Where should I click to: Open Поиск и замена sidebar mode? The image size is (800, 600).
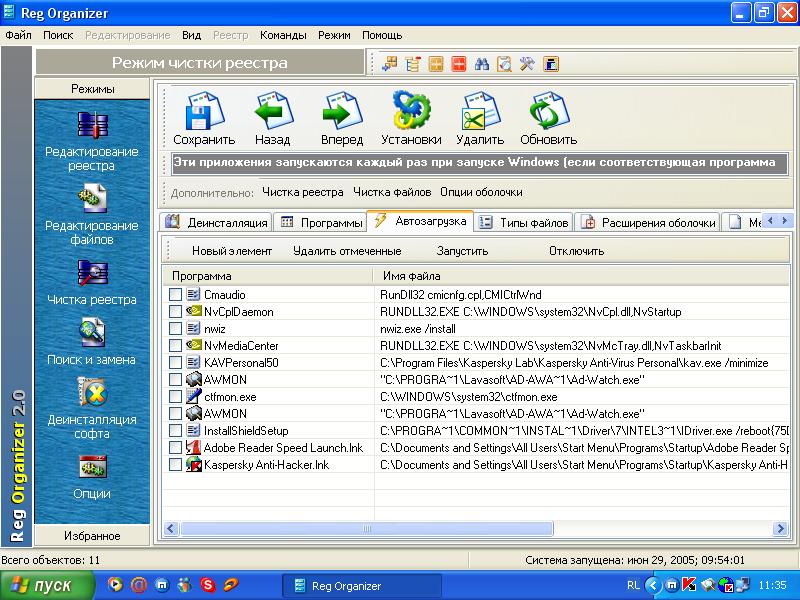pos(92,342)
